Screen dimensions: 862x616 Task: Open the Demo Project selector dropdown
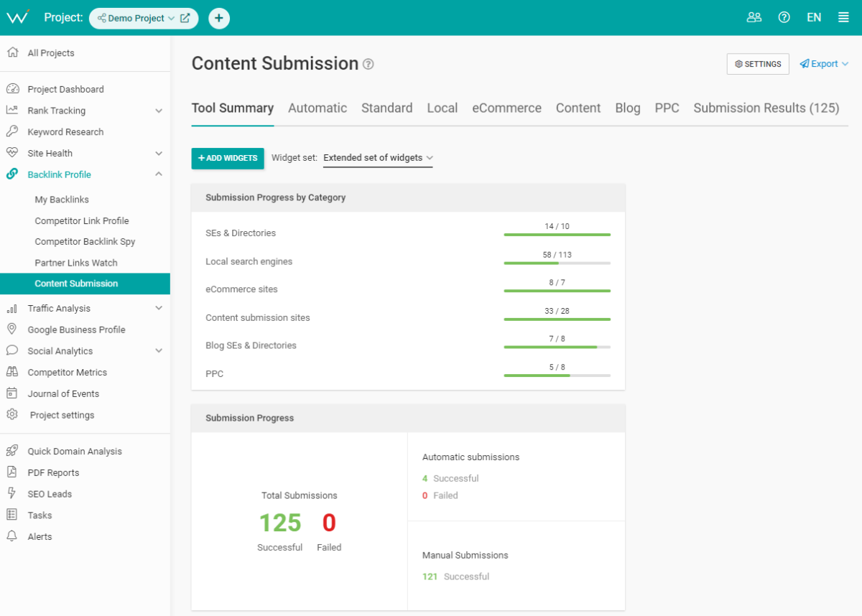(x=136, y=18)
